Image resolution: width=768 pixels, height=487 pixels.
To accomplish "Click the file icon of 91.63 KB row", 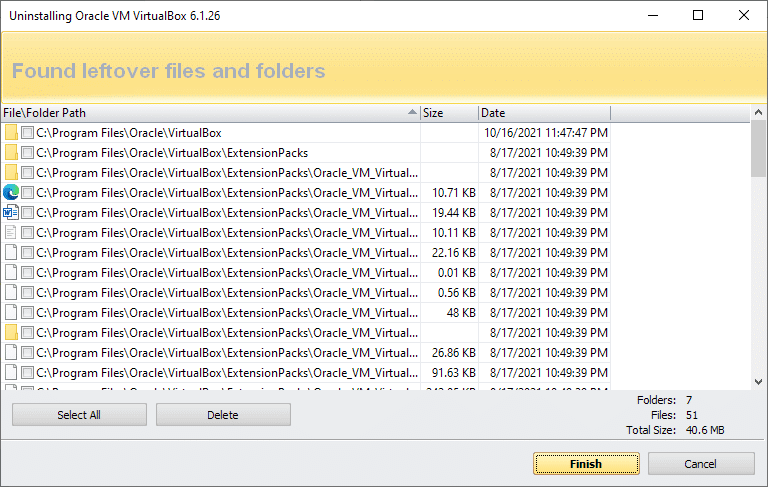I will click(11, 373).
